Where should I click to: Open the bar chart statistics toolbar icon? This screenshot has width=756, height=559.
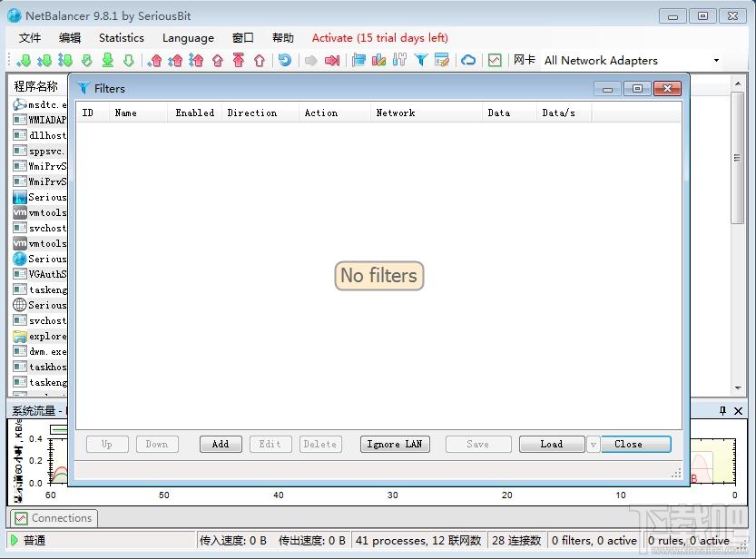379,60
